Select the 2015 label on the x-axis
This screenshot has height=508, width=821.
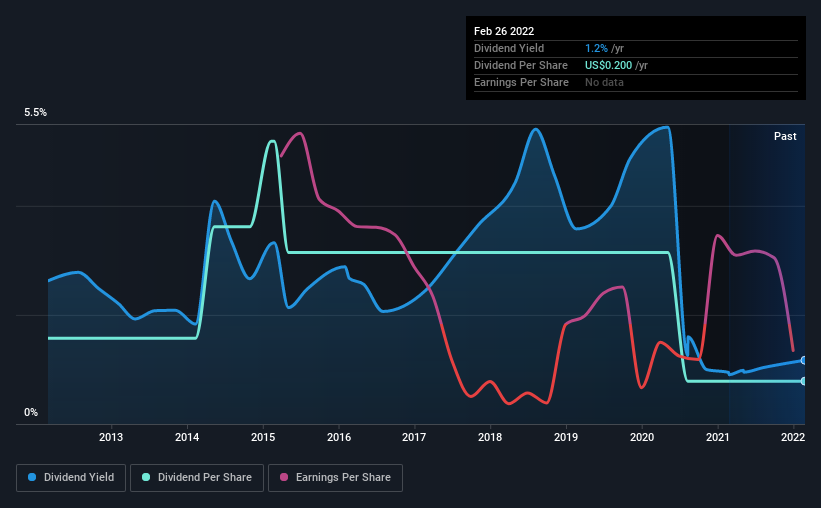coord(263,437)
